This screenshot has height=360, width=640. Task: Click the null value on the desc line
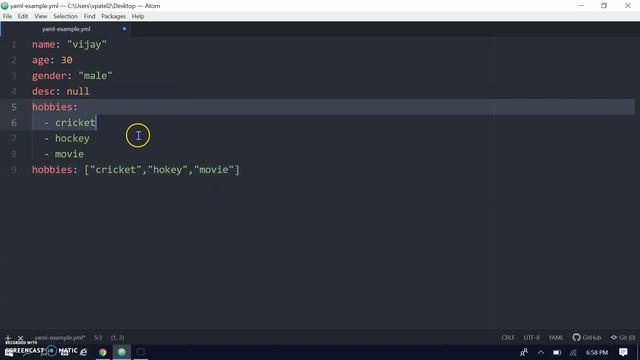point(78,91)
